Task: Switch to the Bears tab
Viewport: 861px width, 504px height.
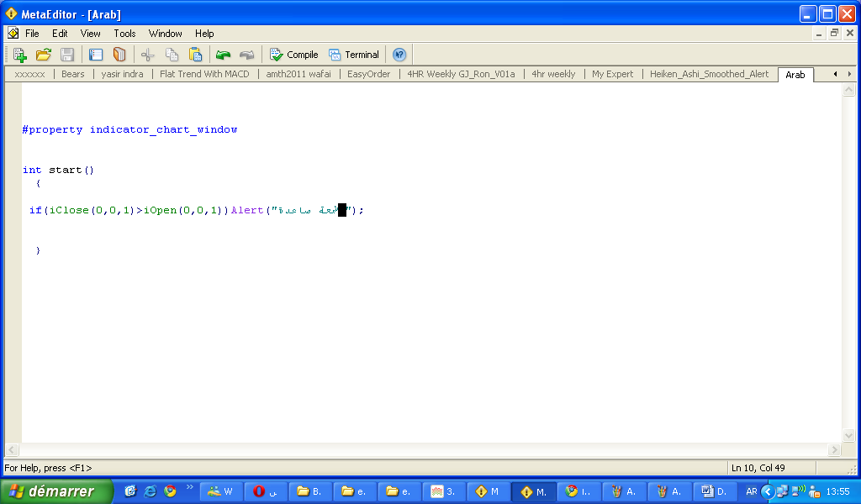Action: [x=73, y=74]
